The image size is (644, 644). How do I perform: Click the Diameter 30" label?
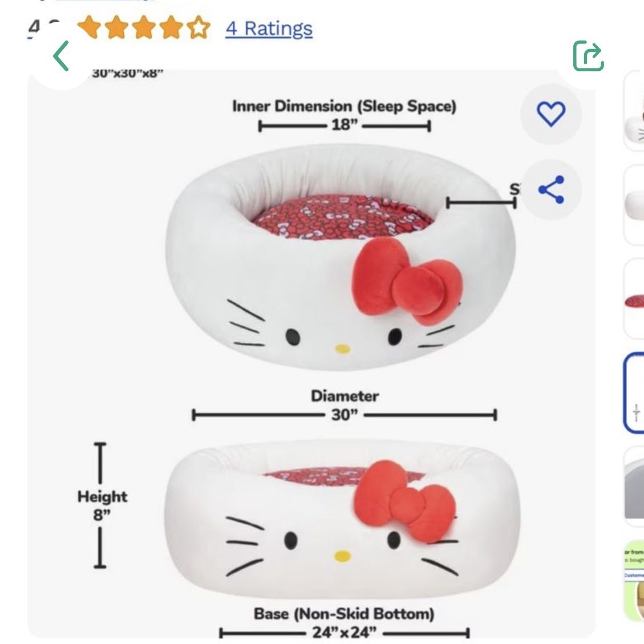(x=345, y=405)
